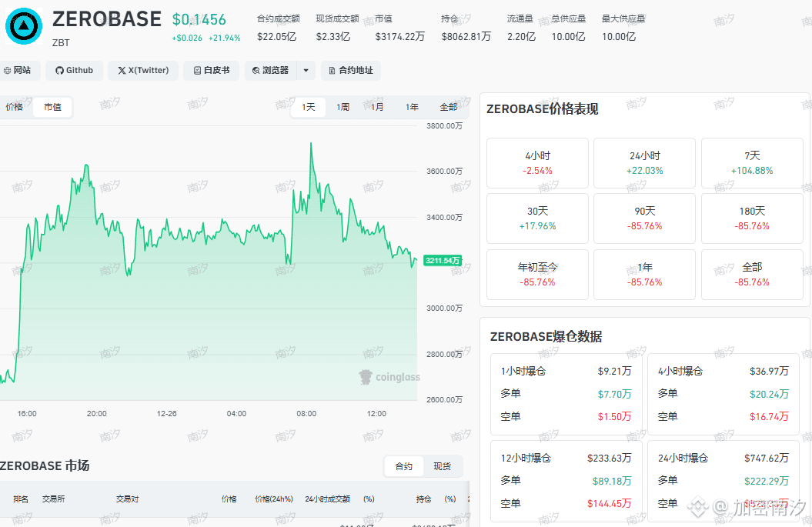The width and height of the screenshot is (812, 527).
Task: Click the coinglass logo on chart
Action: (x=390, y=377)
